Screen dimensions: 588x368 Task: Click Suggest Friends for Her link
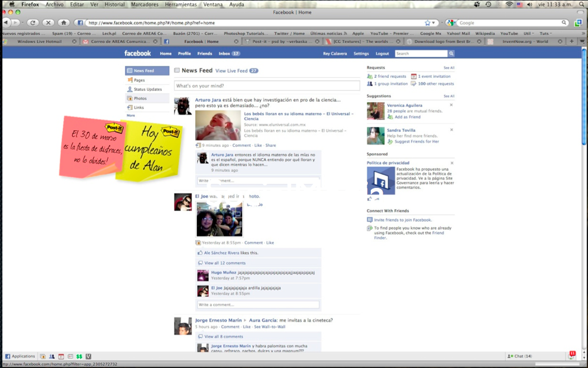[417, 141]
